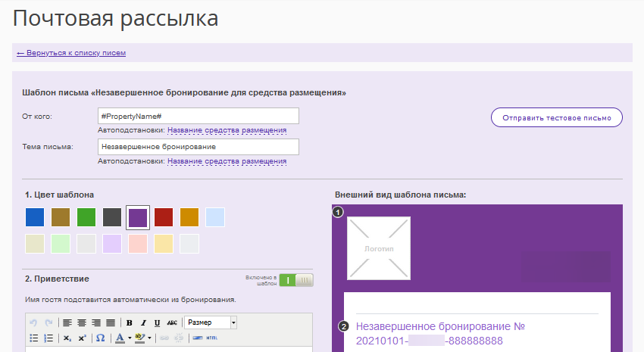Select the beige template color

point(35,244)
